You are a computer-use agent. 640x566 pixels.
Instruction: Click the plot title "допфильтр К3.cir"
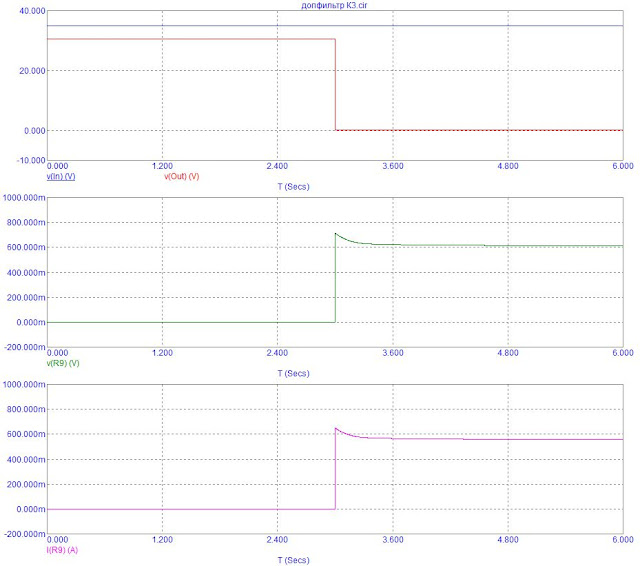[x=334, y=5]
